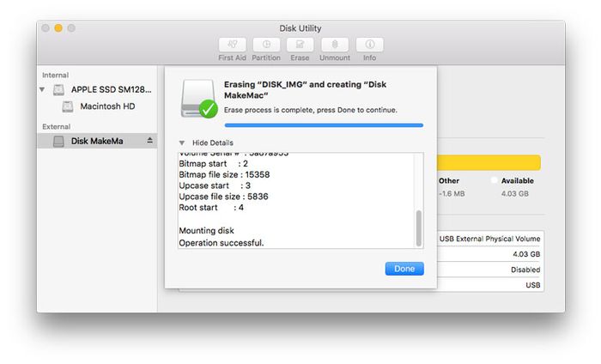Select APPLE SSD SM128 in the sidebar

[111, 89]
